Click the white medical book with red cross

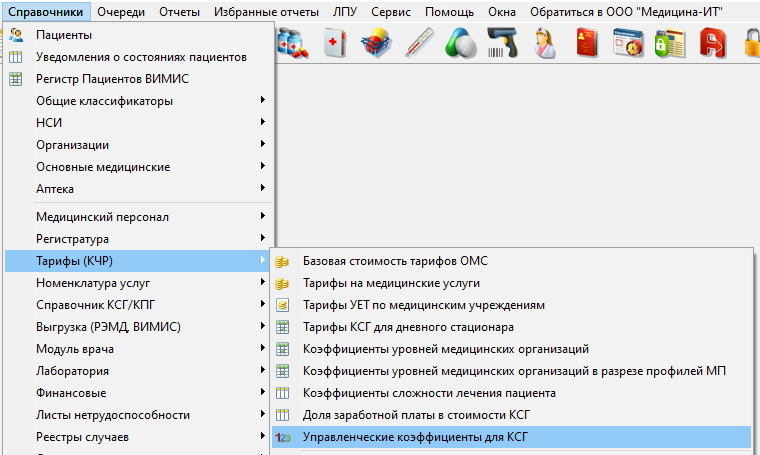coord(335,44)
